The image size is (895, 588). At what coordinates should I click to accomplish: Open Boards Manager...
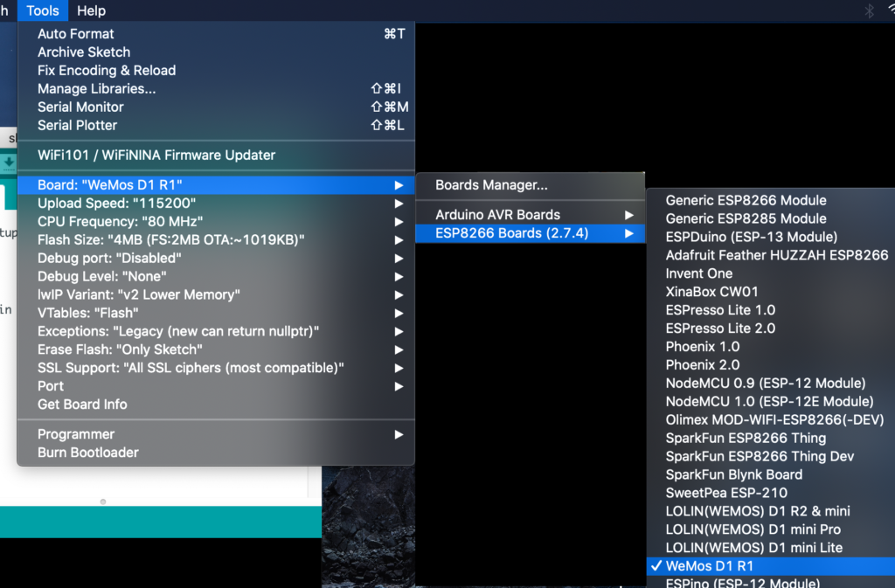[531, 184]
